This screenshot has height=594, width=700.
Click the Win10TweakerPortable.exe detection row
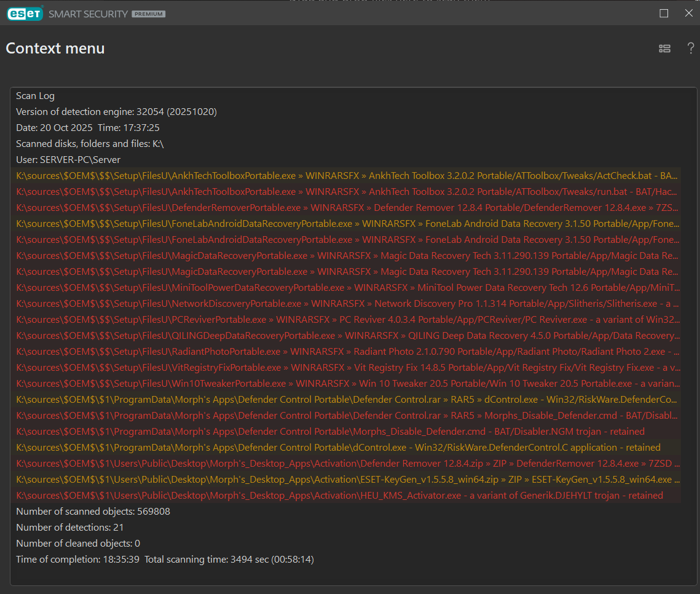click(x=348, y=384)
